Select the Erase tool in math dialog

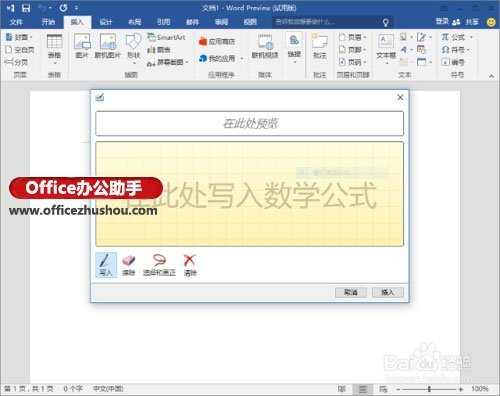pos(128,265)
